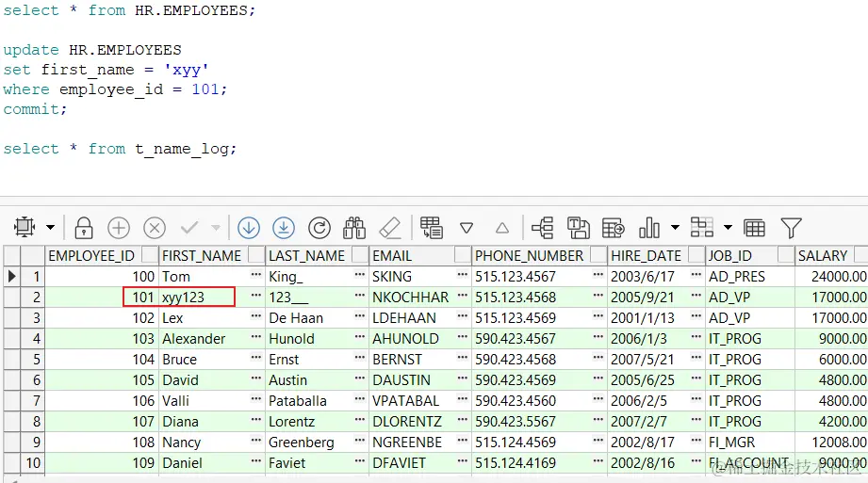Click the job ID cell FI_MGR
Image resolution: width=868 pixels, height=483 pixels.
coord(750,443)
